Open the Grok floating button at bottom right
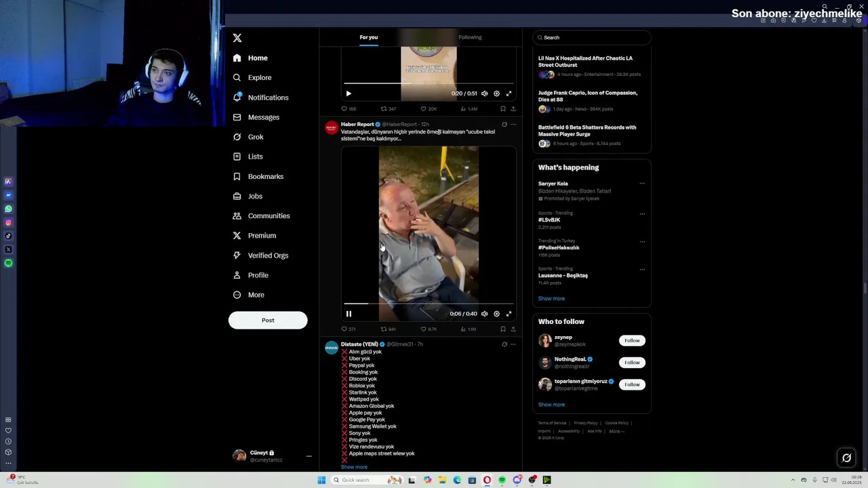 click(846, 458)
